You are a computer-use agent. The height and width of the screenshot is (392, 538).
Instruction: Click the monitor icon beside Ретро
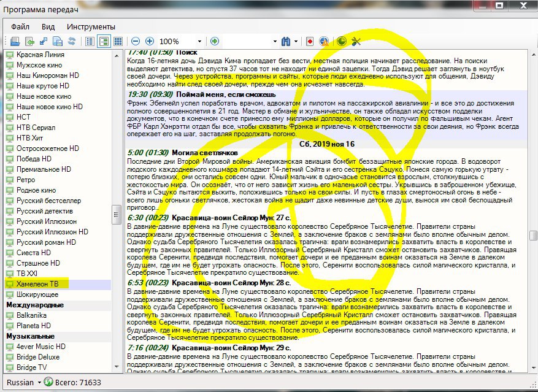[10, 180]
